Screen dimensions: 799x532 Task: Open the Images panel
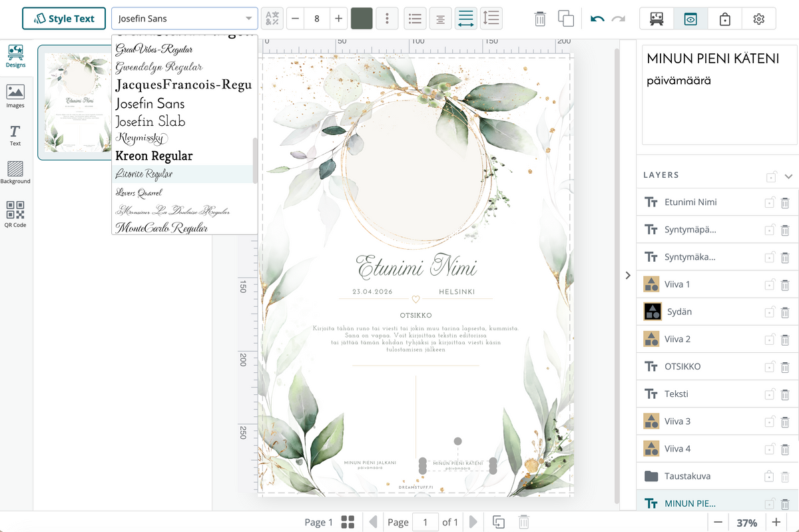tap(15, 97)
